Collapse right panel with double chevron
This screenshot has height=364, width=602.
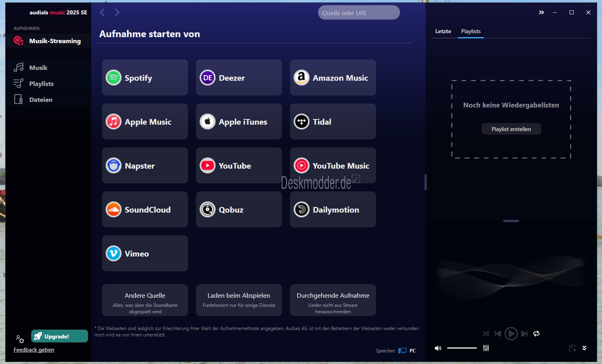542,12
